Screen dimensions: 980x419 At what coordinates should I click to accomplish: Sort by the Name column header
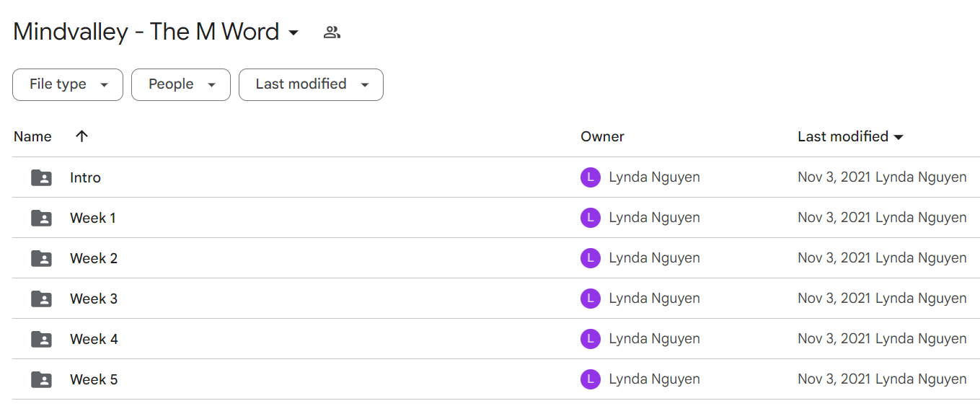32,136
